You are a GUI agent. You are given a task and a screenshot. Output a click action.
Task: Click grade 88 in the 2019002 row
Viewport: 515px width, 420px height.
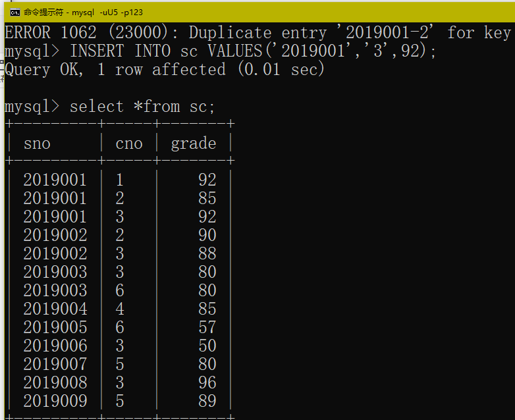tap(207, 253)
